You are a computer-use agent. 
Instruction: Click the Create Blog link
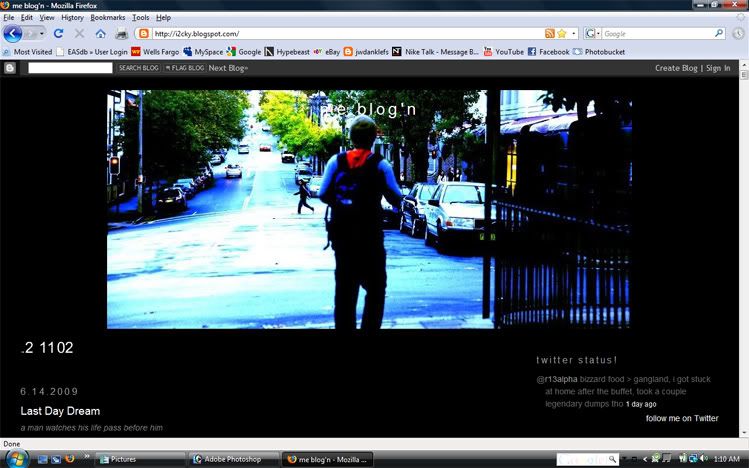click(x=676, y=68)
